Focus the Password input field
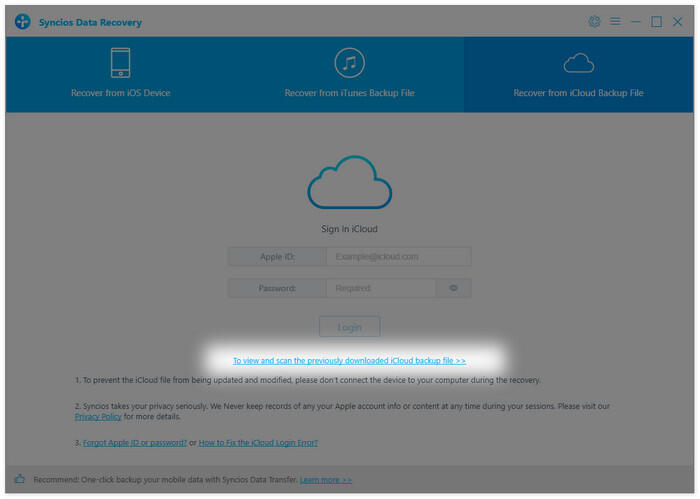 tap(380, 288)
